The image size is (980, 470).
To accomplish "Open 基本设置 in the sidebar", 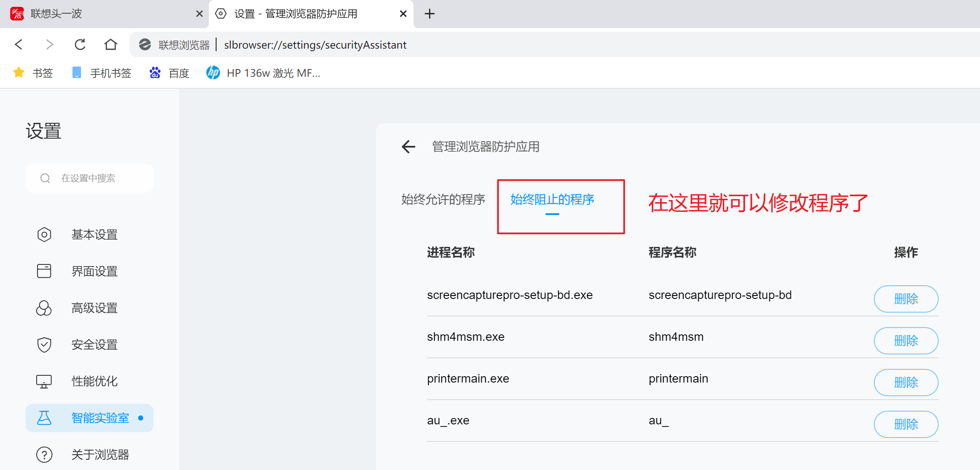I will pyautogui.click(x=94, y=235).
